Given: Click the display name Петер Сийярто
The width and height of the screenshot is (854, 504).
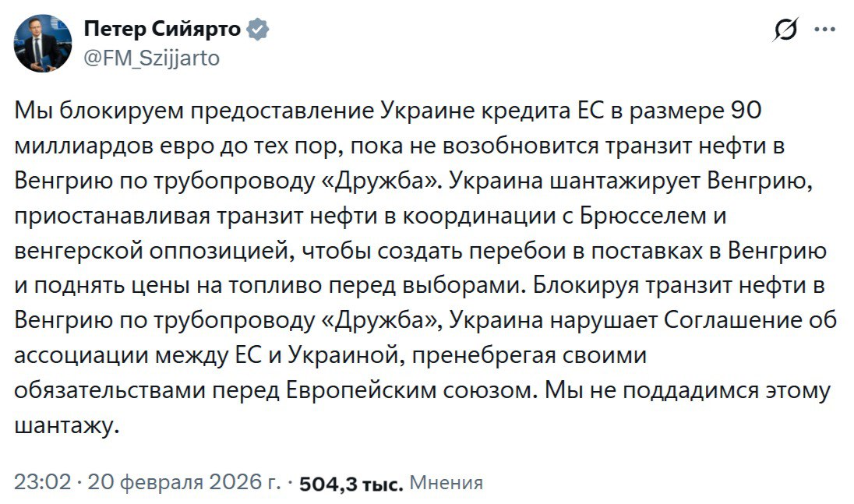Looking at the screenshot, I should [163, 30].
